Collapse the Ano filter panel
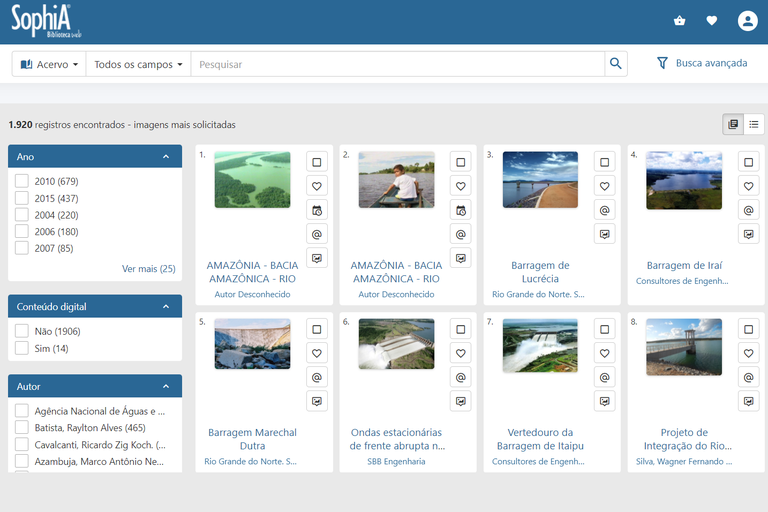Viewport: 768px width, 512px height. click(x=166, y=157)
